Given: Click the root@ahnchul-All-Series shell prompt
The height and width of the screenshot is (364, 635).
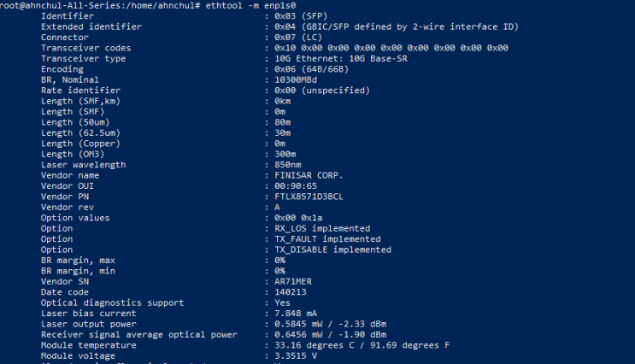Looking at the screenshot, I should click(x=101, y=5).
